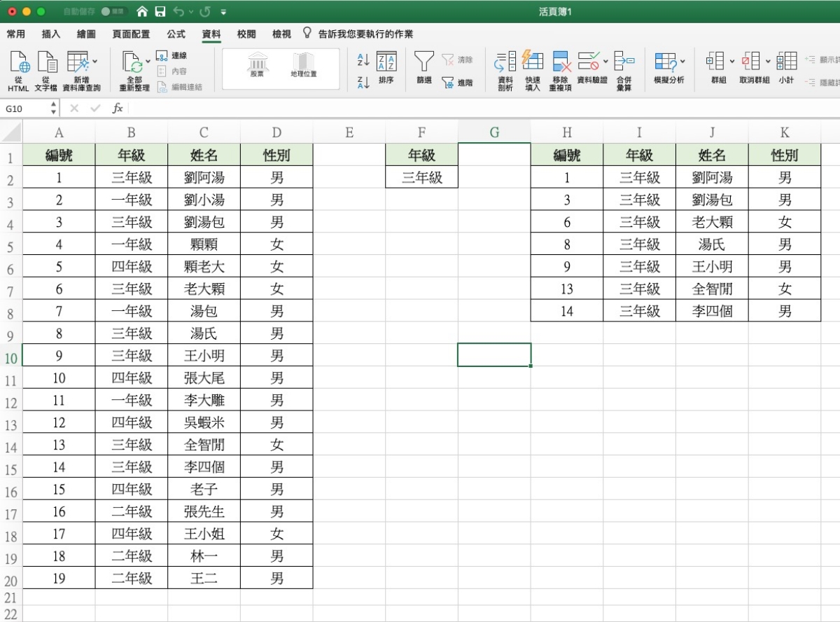Switch to the 檢視 tab
The width and height of the screenshot is (840, 622).
281,34
